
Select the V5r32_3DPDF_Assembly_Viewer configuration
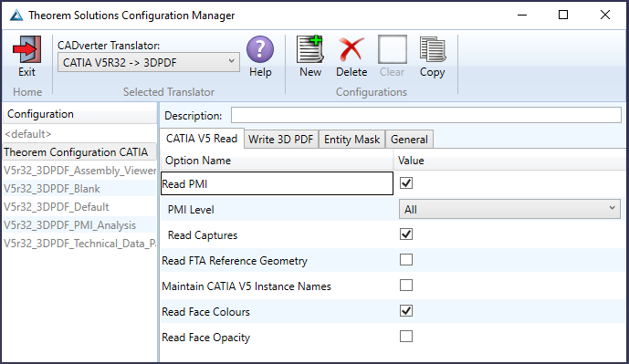79,171
